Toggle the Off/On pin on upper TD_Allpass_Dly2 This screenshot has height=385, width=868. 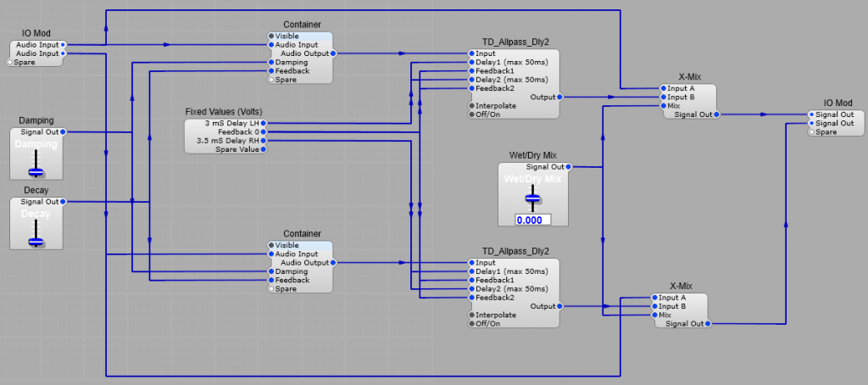pyautogui.click(x=471, y=114)
